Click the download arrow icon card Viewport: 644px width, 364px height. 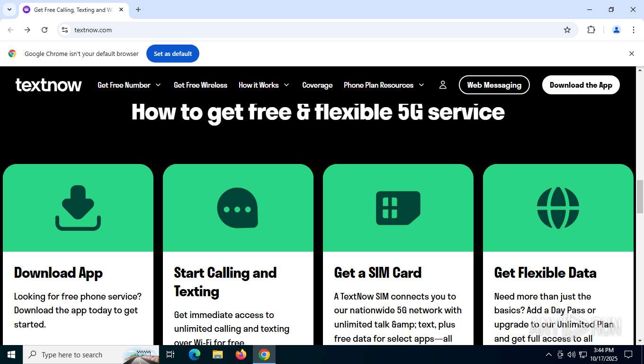point(78,208)
